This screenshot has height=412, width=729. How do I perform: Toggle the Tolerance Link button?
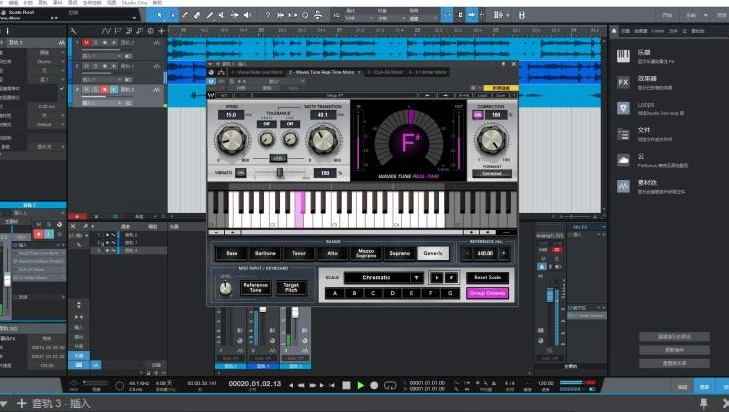pos(278,158)
